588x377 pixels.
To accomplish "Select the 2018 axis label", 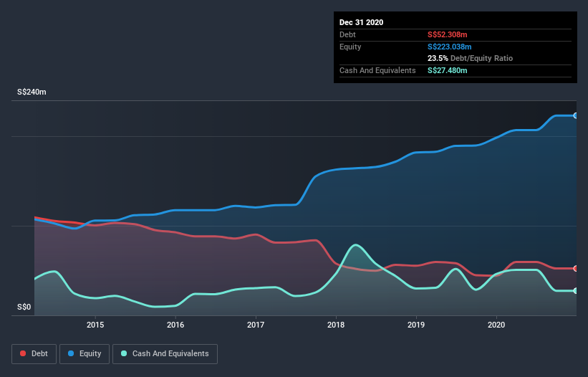I will (336, 325).
